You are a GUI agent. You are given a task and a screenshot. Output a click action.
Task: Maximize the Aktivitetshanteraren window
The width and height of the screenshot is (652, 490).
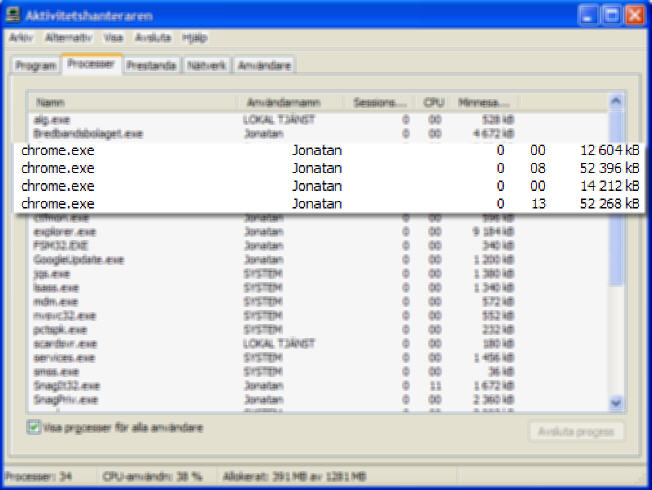(x=611, y=14)
